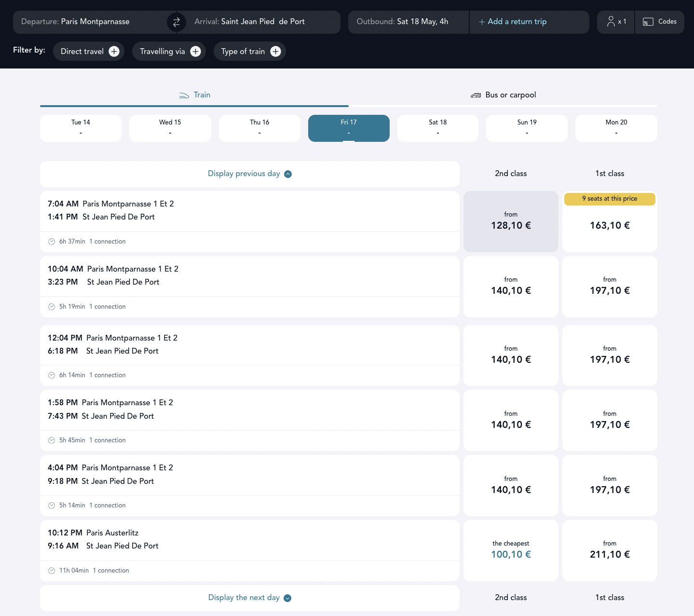Click the plus icon on Direct travel filter
Screen dimensions: 694x616
pos(114,52)
